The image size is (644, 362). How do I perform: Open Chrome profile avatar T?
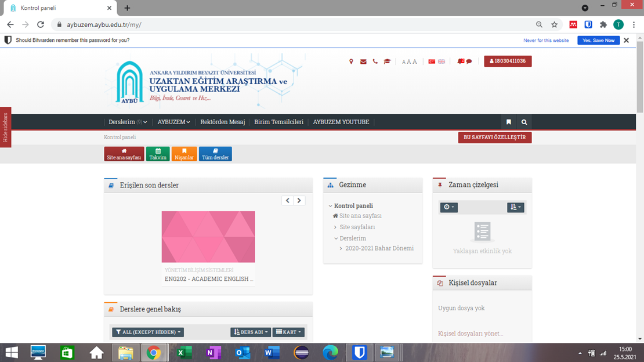pos(618,24)
